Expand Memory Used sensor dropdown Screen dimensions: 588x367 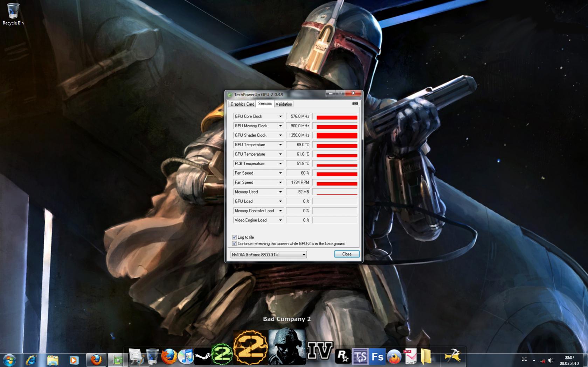click(280, 192)
